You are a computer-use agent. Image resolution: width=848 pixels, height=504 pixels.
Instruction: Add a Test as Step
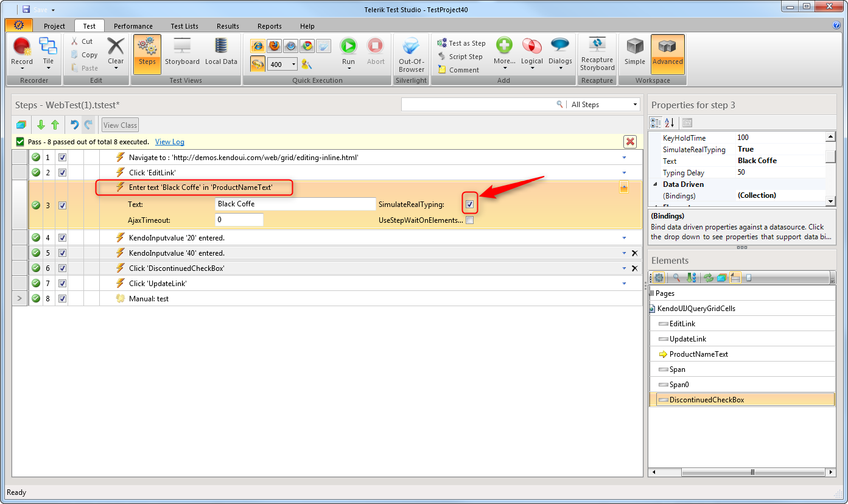pos(461,43)
